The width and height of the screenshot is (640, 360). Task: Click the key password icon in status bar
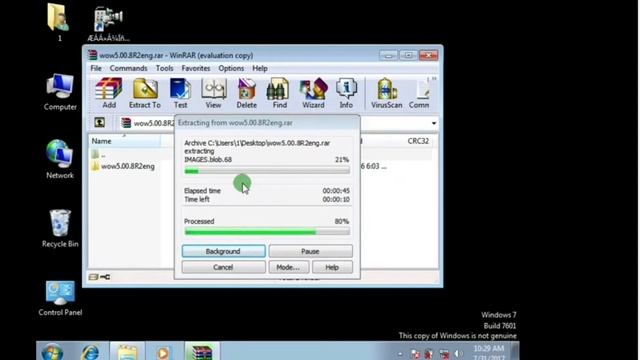(x=105, y=277)
